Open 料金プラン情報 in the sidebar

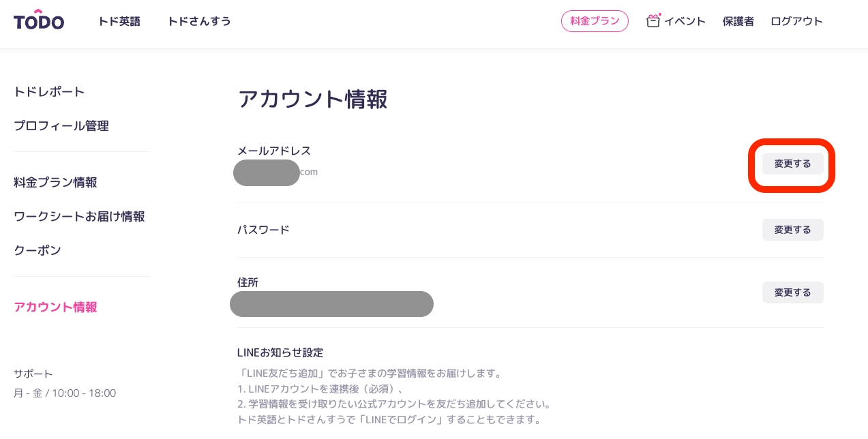[55, 182]
